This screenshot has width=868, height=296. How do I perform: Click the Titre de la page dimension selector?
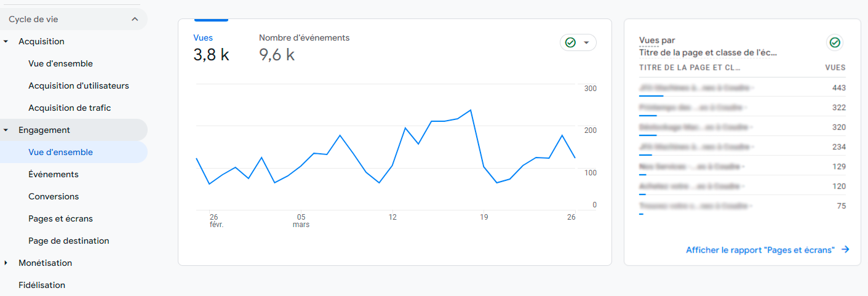coord(707,53)
